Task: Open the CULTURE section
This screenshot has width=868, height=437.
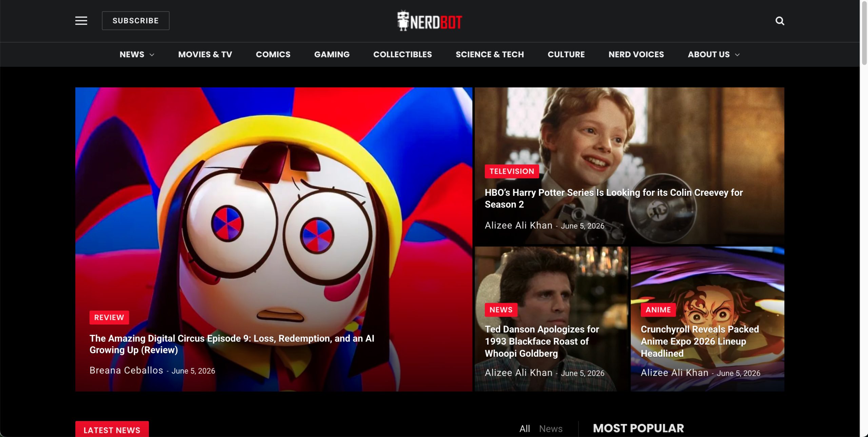Action: click(566, 55)
